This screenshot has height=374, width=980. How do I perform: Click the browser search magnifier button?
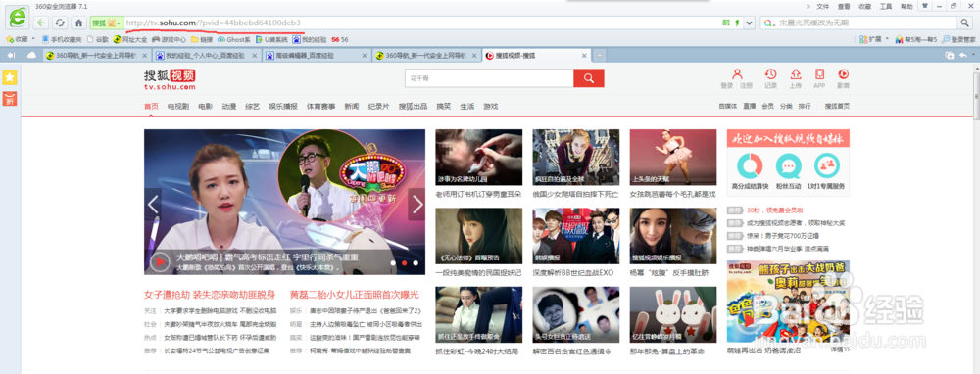click(x=965, y=23)
